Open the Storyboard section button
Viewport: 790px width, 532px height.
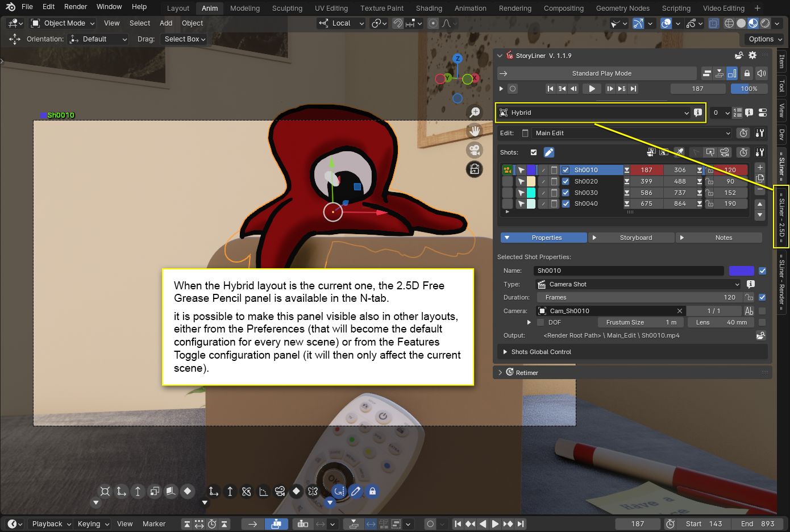[x=632, y=238]
